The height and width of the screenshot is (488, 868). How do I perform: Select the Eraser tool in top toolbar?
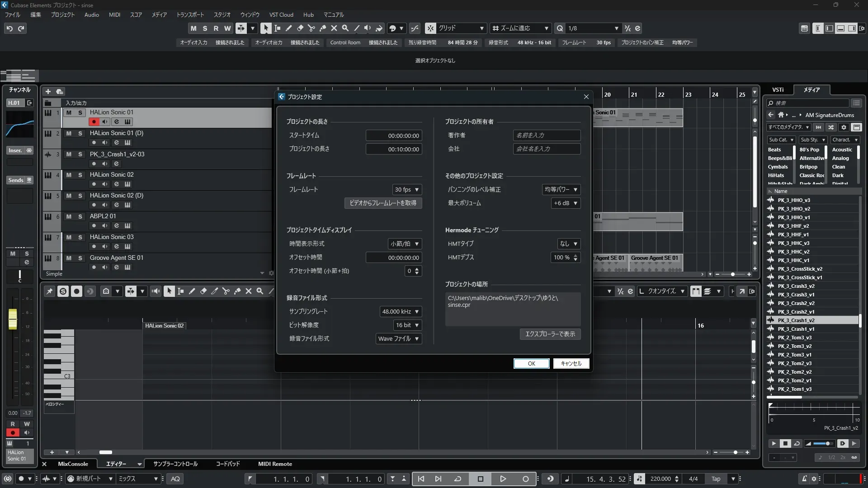coord(300,28)
